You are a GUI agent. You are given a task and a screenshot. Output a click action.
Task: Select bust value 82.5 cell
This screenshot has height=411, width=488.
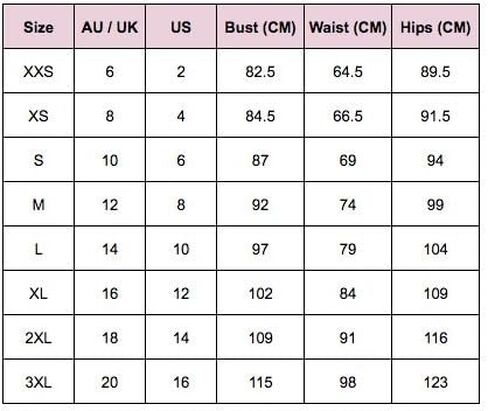pyautogui.click(x=260, y=71)
